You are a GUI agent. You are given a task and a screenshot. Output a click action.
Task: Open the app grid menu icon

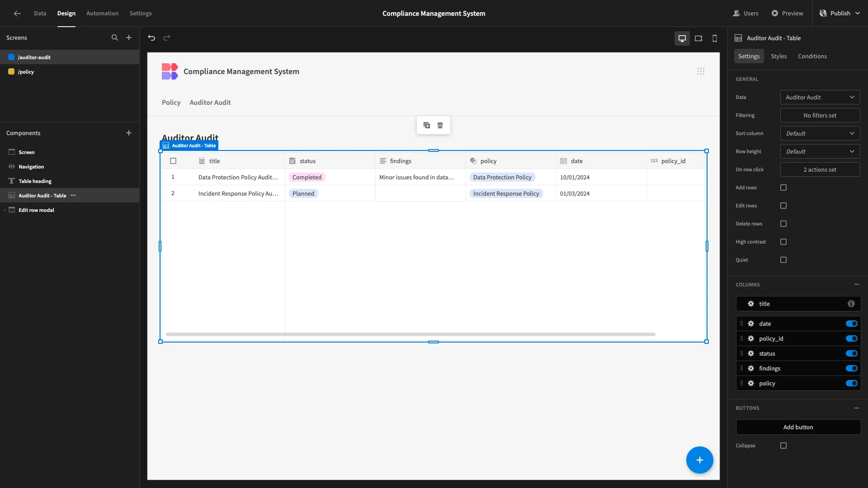701,71
